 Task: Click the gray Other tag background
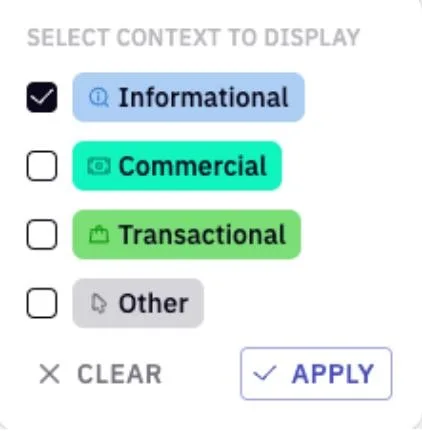[x=138, y=303]
